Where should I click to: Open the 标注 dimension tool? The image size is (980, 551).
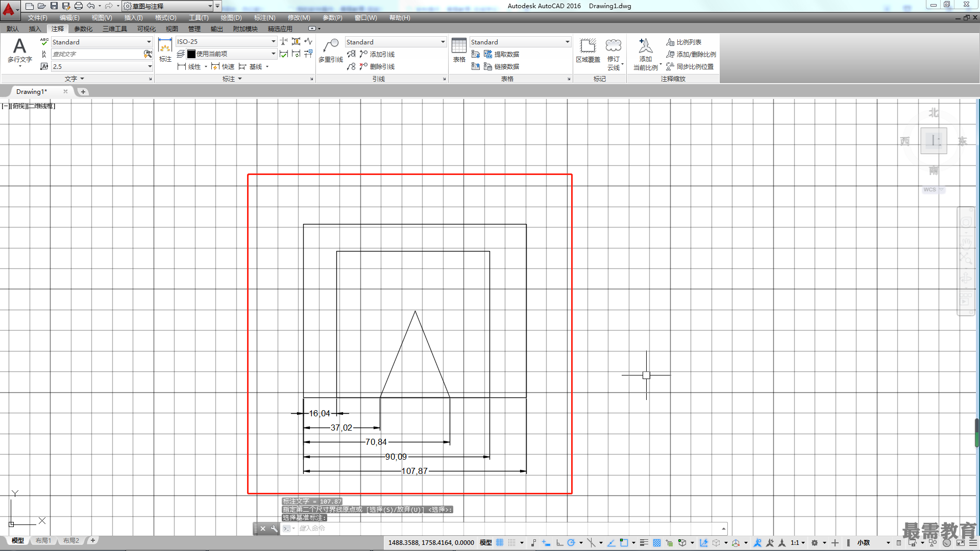165,50
